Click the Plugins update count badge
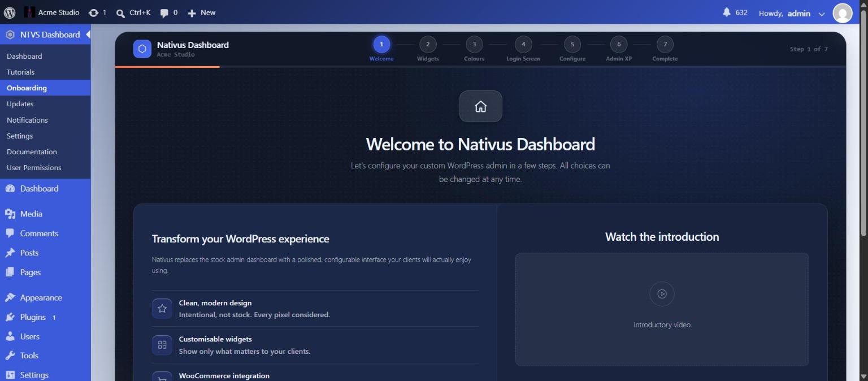 point(54,318)
